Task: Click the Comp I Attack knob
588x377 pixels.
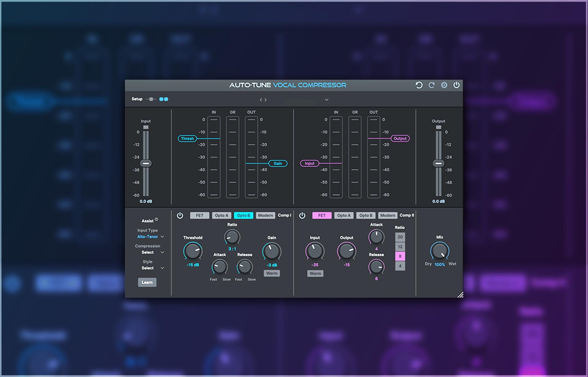Action: coord(220,267)
